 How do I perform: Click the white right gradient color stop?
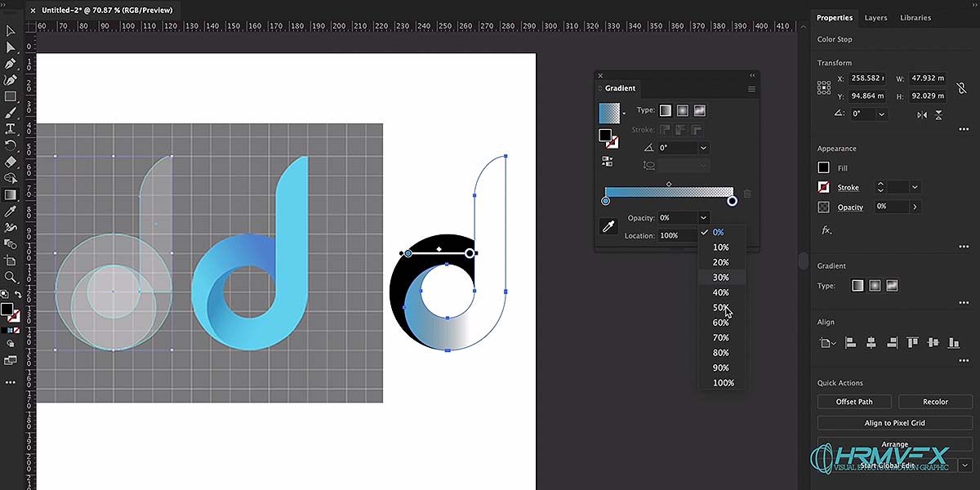tap(732, 201)
